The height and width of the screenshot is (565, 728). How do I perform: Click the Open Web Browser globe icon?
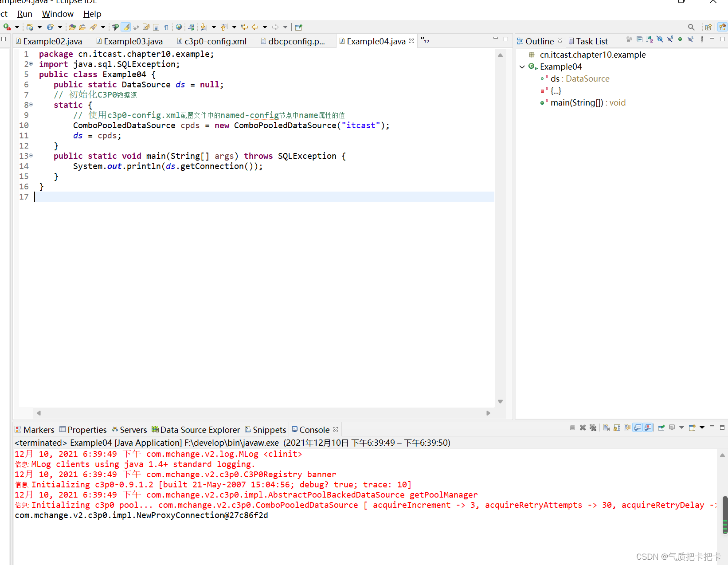coord(179,27)
